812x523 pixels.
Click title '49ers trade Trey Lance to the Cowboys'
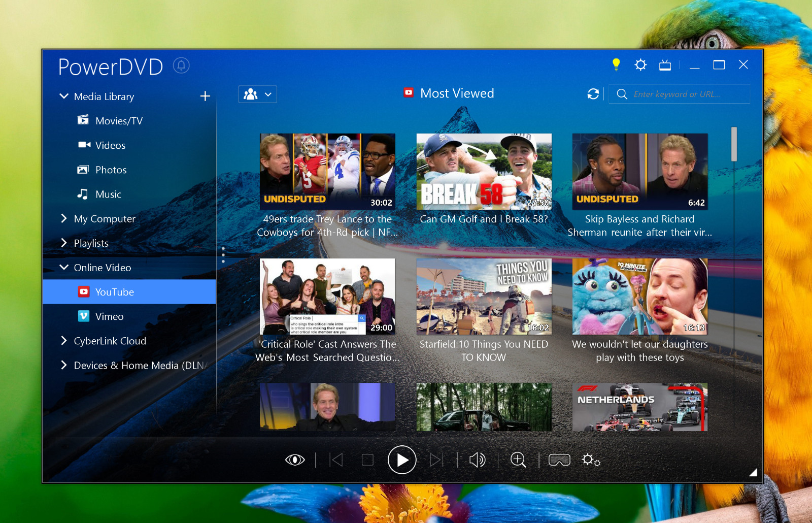click(x=327, y=226)
